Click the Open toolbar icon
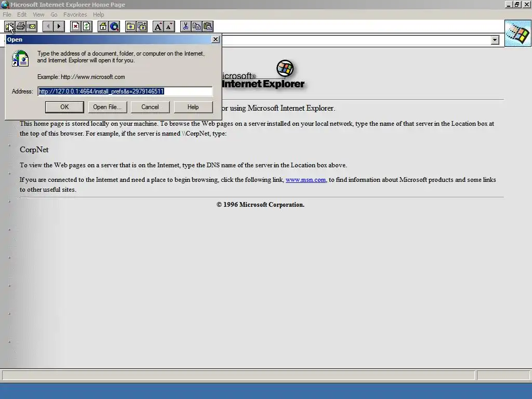 point(9,26)
